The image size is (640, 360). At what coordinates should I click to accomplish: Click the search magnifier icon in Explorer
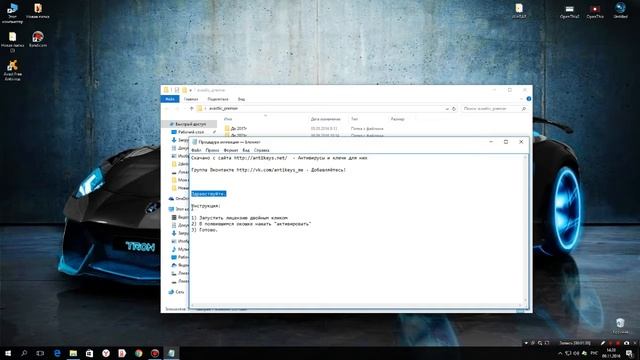[x=524, y=109]
